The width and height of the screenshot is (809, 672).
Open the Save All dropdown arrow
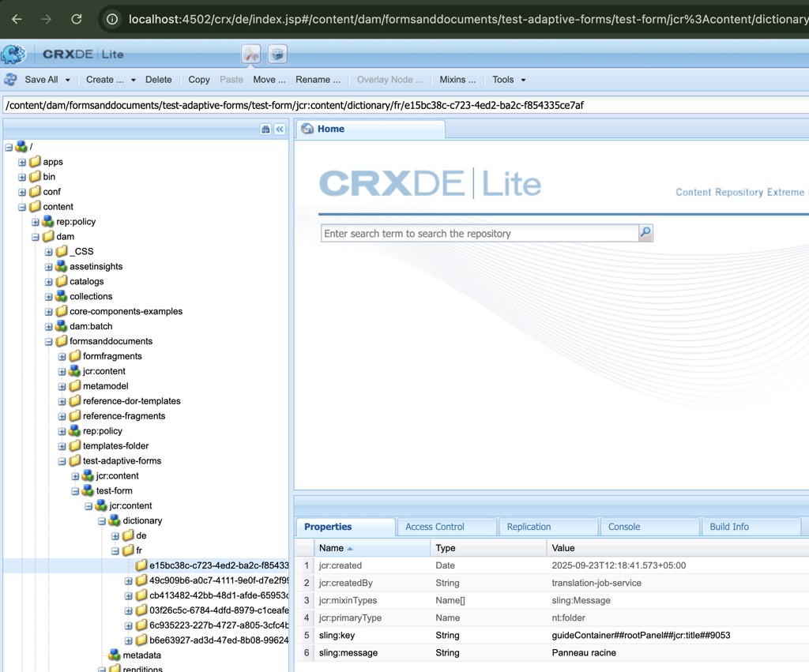point(68,81)
